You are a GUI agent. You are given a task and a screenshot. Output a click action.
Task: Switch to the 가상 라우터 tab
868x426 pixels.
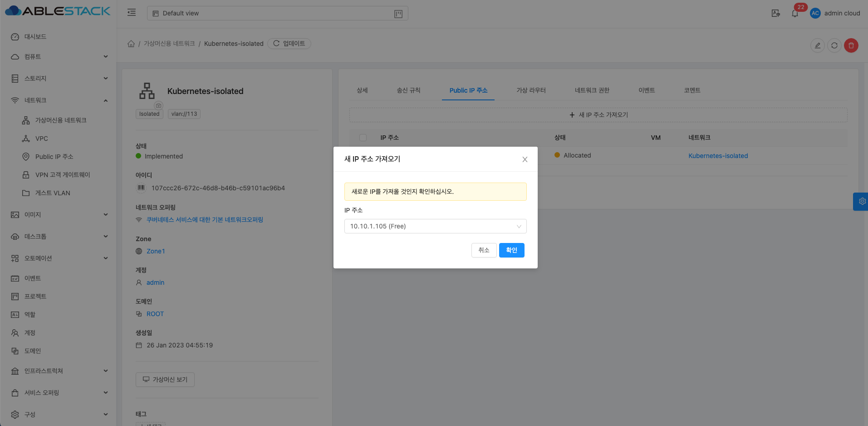[531, 90]
